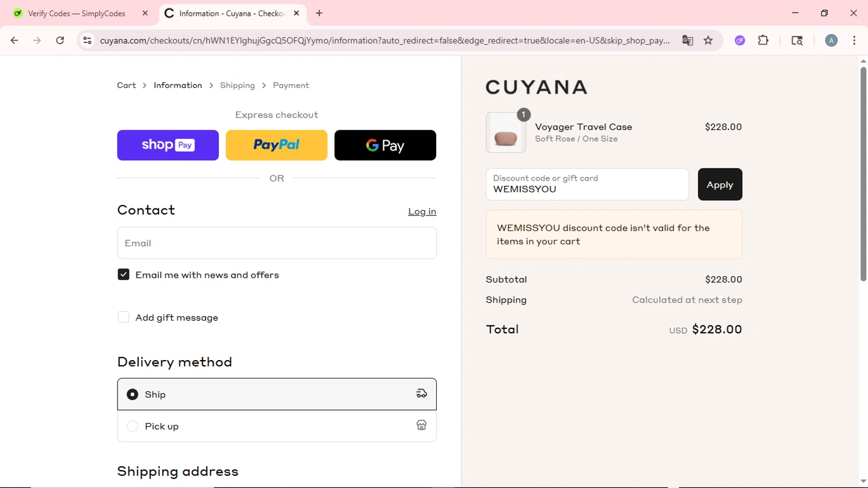Open the Google Translate page icon

tap(687, 41)
